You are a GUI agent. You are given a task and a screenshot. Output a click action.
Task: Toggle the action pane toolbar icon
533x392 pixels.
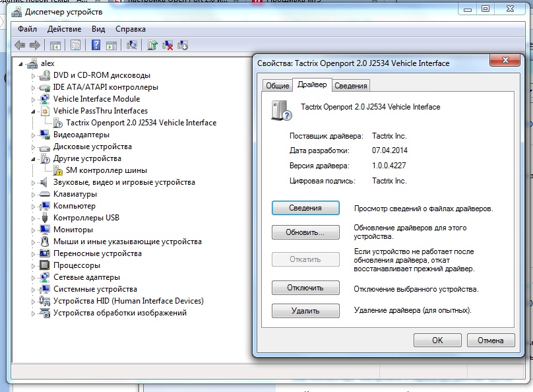[x=111, y=45]
